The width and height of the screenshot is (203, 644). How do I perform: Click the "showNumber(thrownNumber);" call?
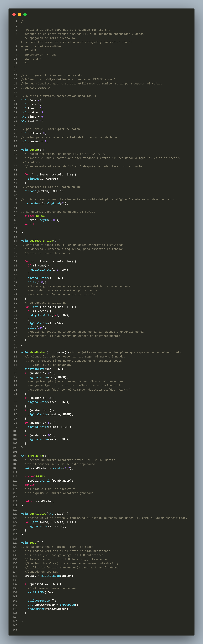click(49, 609)
